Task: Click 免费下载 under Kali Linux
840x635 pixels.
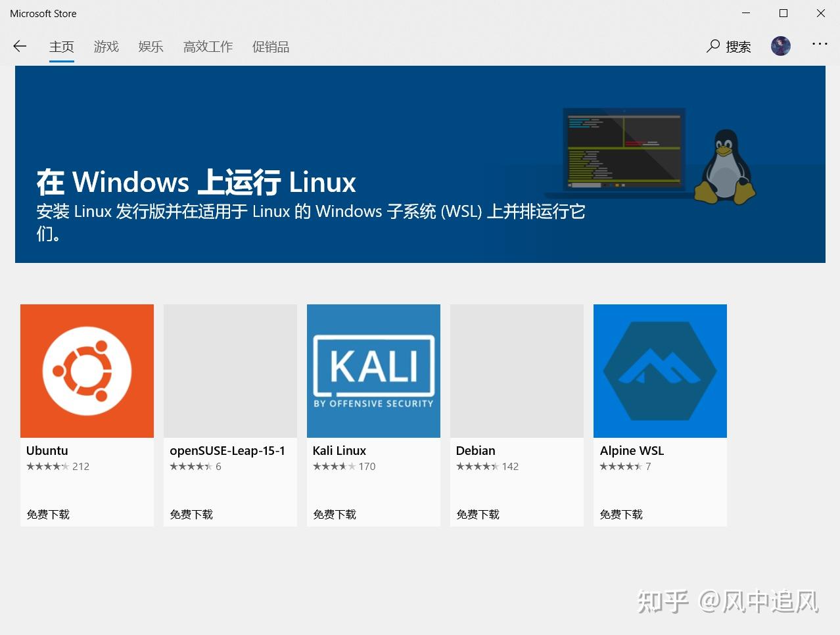Action: point(334,514)
